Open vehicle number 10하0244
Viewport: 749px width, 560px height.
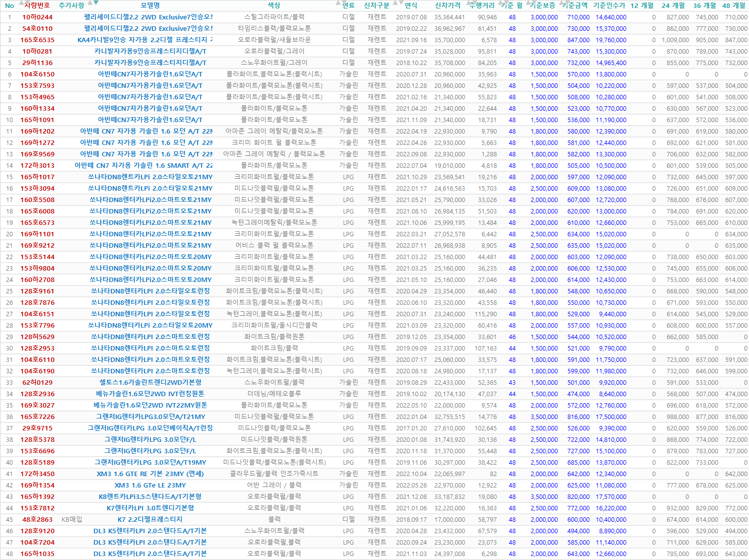click(x=37, y=17)
